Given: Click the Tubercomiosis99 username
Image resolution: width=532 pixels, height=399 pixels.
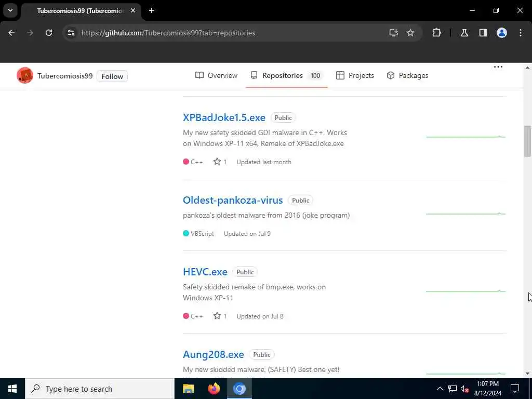Looking at the screenshot, I should coord(65,76).
